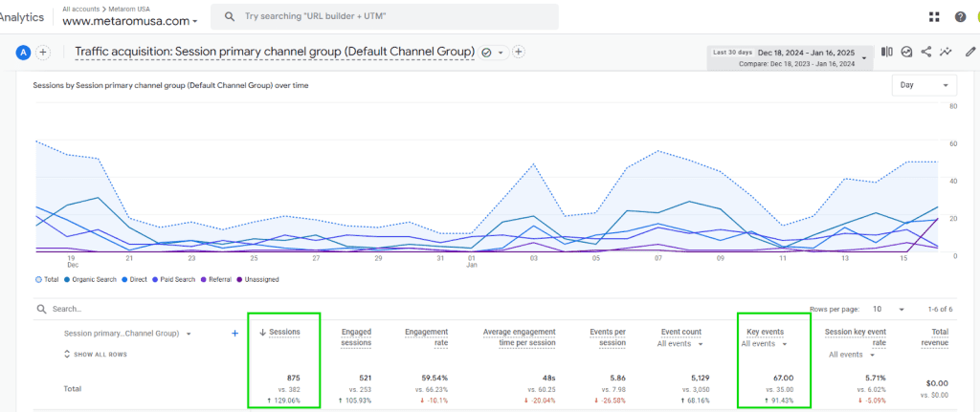The height and width of the screenshot is (412, 980).
Task: Click the blue 'A' all users segment badge
Action: tap(23, 53)
